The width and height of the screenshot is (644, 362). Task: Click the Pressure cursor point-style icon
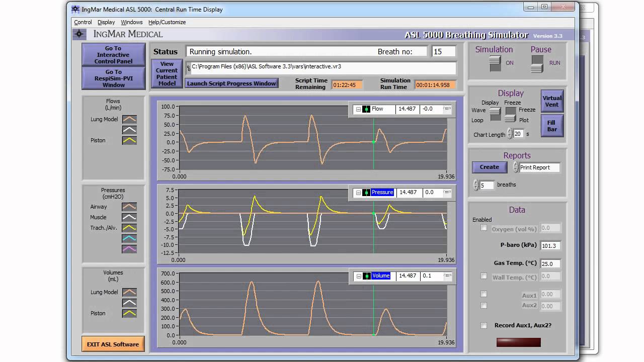coord(366,193)
